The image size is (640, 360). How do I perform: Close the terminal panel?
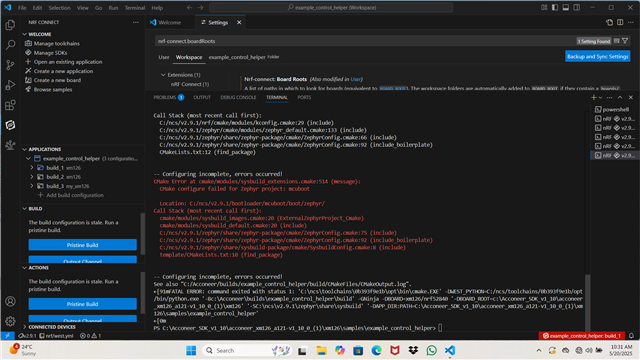point(631,97)
